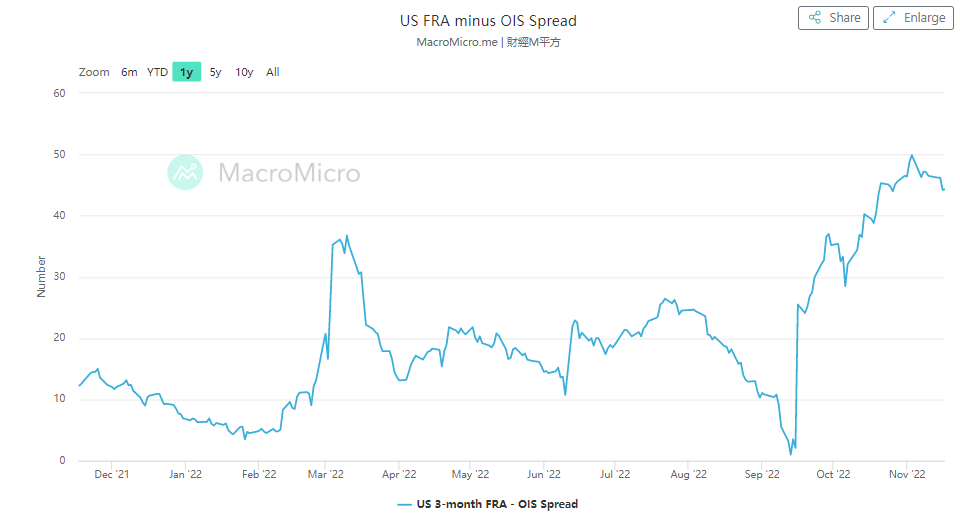Viewport: 960px width, 530px height.
Task: Select the 6m zoom range
Action: coord(129,72)
